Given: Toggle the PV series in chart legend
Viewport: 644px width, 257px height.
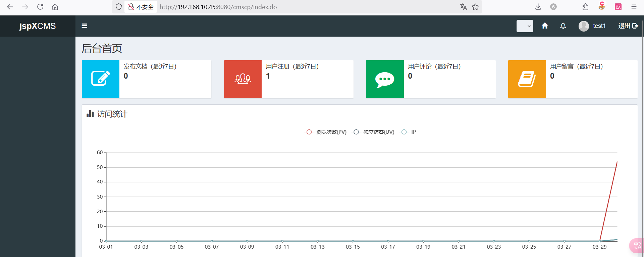Looking at the screenshot, I should click(325, 132).
